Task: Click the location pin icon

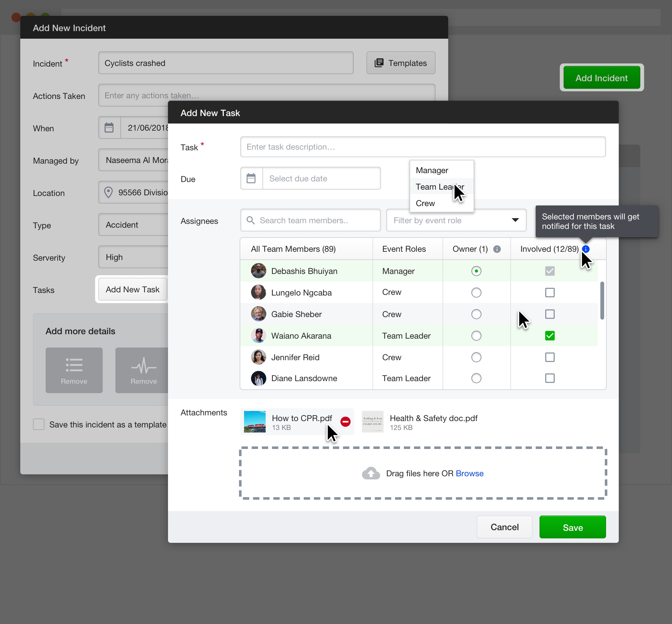Action: [108, 192]
